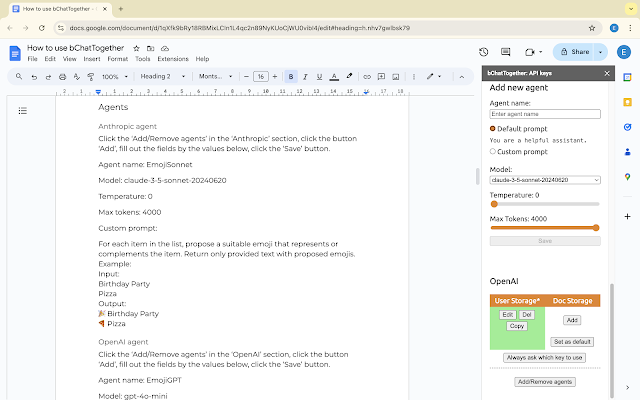Viewport: 640px width, 400px height.
Task: Select the Default prompt radio button
Action: pyautogui.click(x=493, y=129)
